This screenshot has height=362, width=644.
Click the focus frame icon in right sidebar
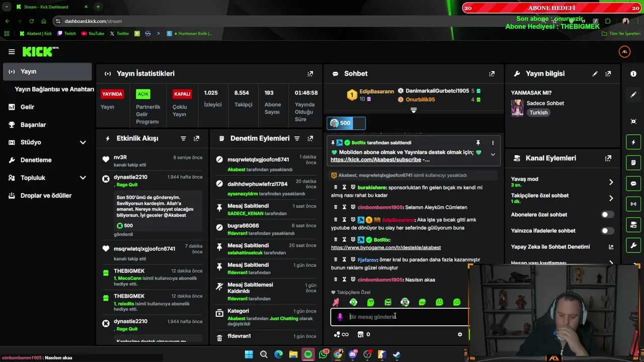633,121
